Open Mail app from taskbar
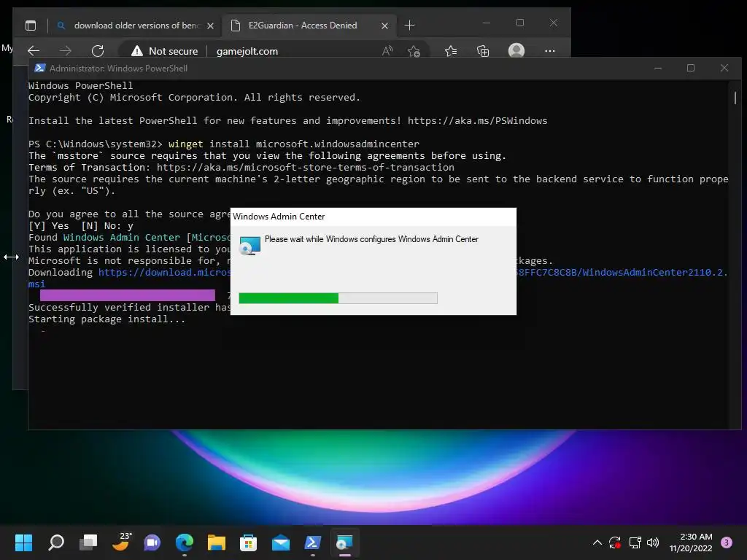The image size is (747, 560). tap(281, 542)
